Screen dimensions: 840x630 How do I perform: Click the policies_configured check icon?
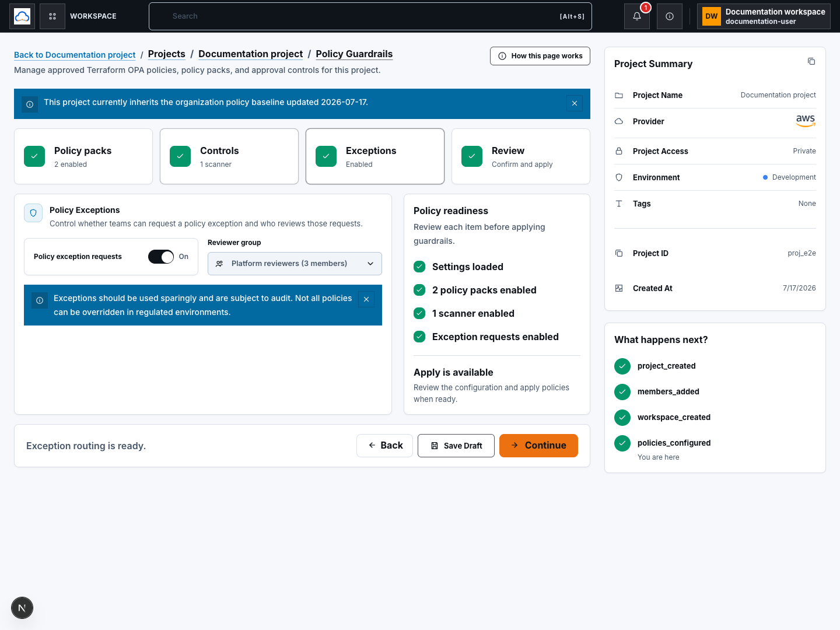(x=622, y=443)
